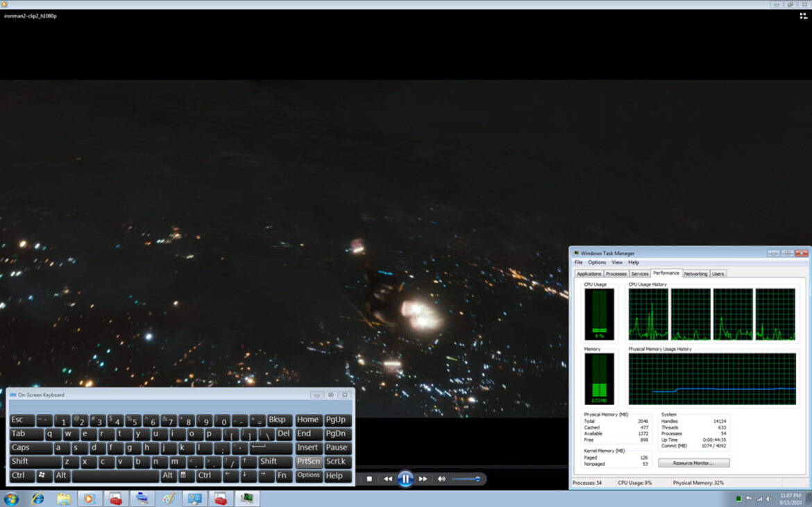Screen dimensions: 812x507
Task: Open Task Manager Options menu
Action: pyautogui.click(x=597, y=262)
